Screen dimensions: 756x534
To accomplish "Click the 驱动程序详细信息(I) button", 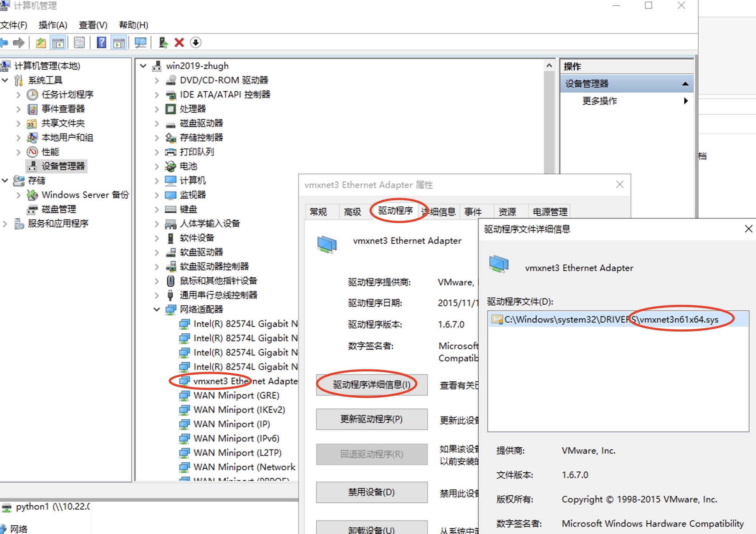I will [372, 385].
